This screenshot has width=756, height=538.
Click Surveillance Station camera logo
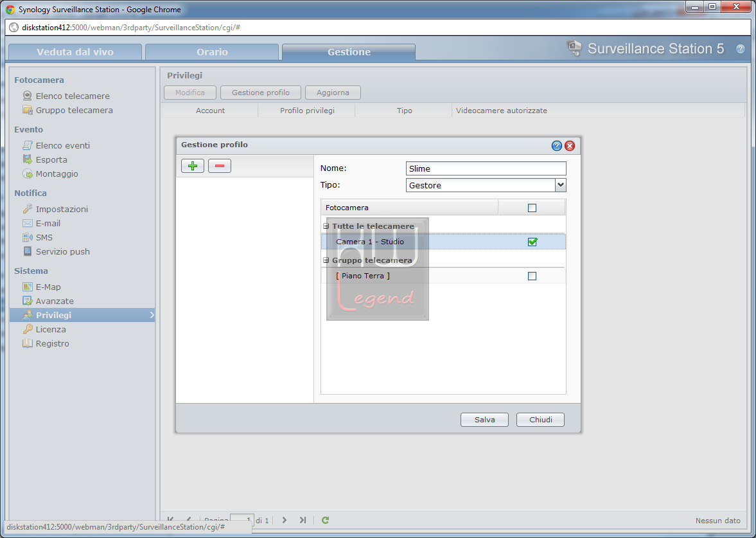(x=574, y=48)
